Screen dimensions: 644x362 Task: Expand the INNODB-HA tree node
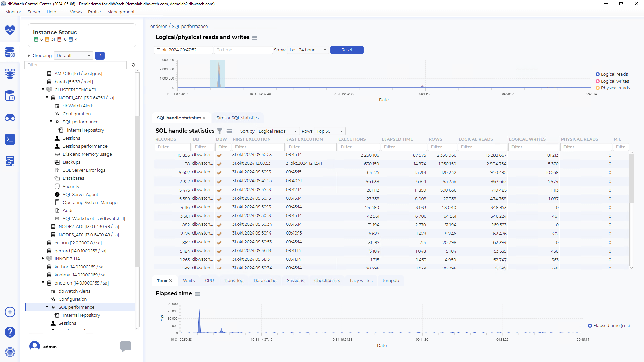point(43,259)
